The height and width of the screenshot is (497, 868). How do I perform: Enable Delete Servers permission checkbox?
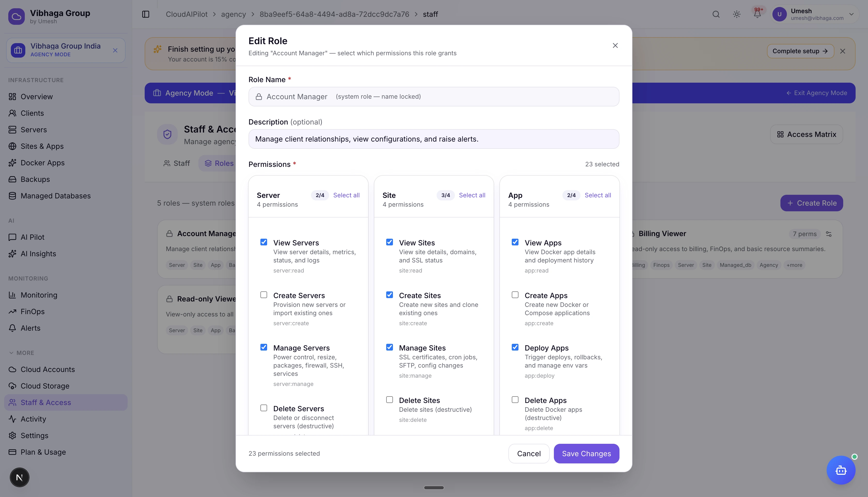pos(264,408)
